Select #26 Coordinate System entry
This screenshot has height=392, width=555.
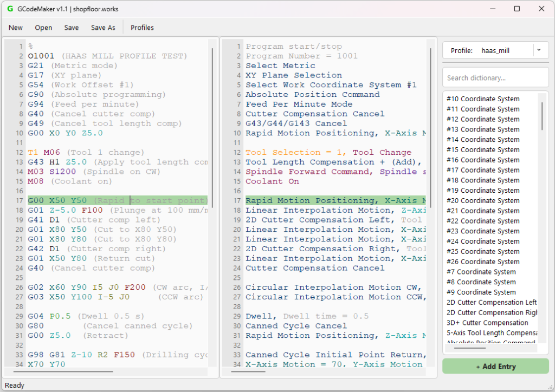point(483,262)
